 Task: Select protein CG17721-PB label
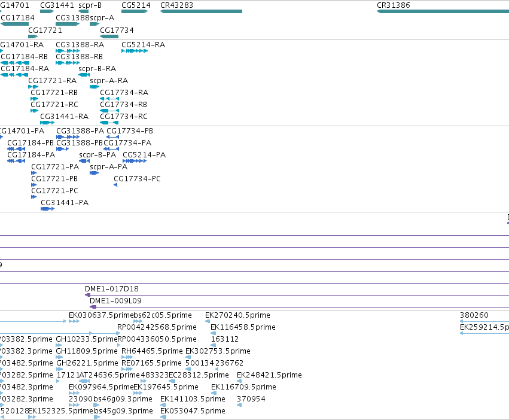tap(54, 179)
